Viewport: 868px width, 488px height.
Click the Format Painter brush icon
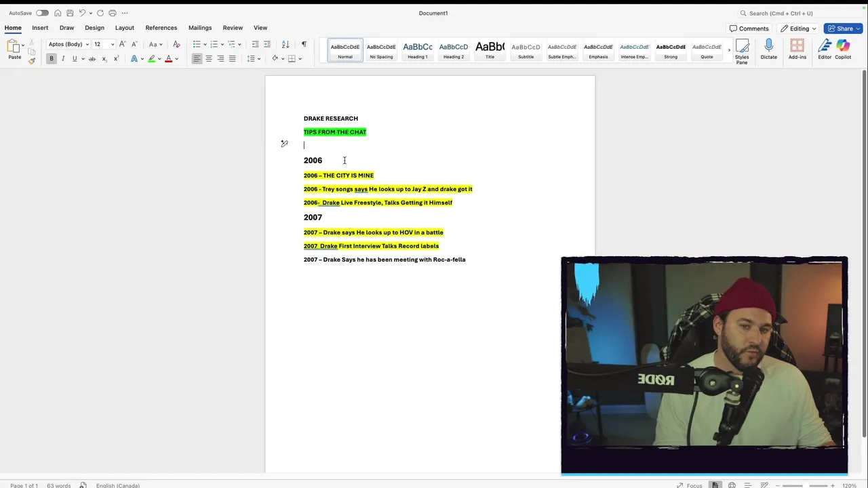coord(31,60)
